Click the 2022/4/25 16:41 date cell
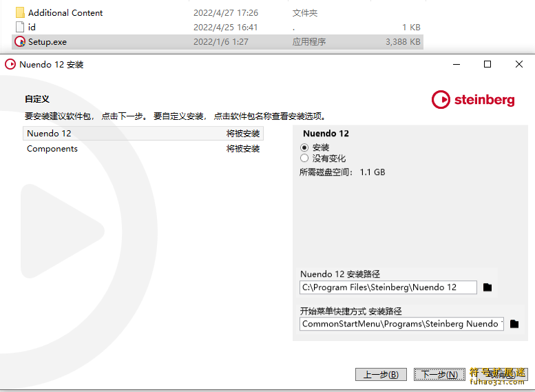 (226, 27)
